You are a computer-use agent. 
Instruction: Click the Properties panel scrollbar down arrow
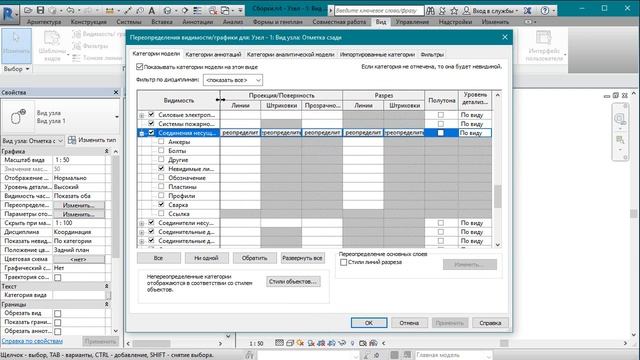[116, 331]
